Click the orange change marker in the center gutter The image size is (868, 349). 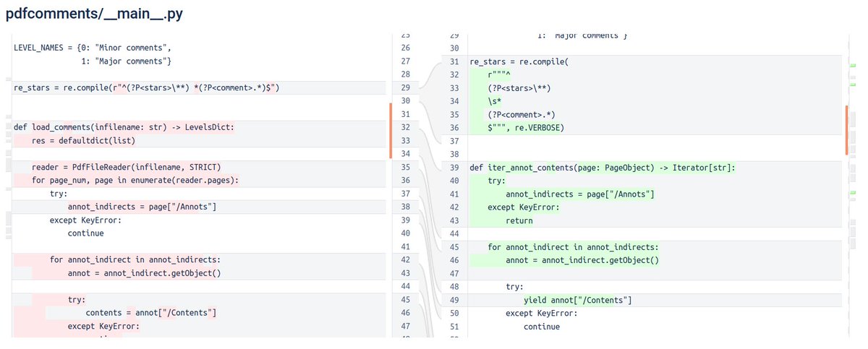391,131
